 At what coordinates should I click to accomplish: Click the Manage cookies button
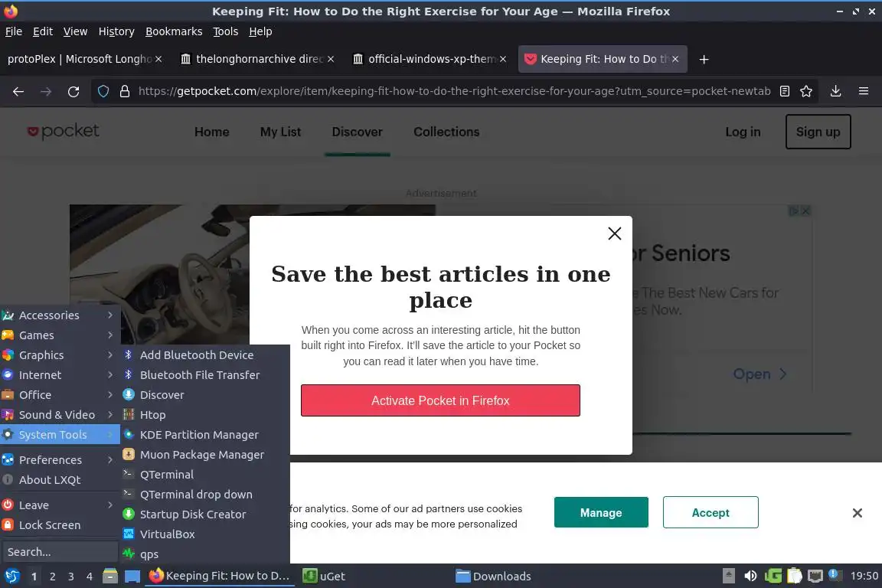pos(601,513)
